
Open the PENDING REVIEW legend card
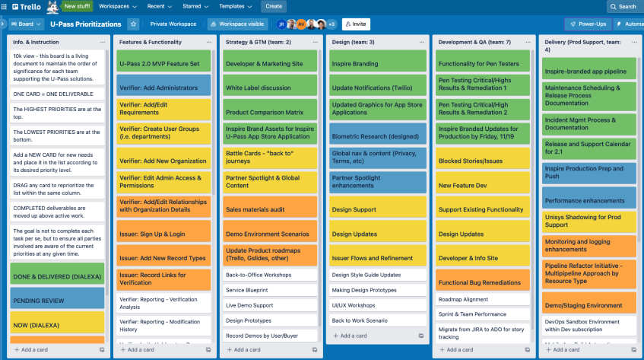click(57, 298)
